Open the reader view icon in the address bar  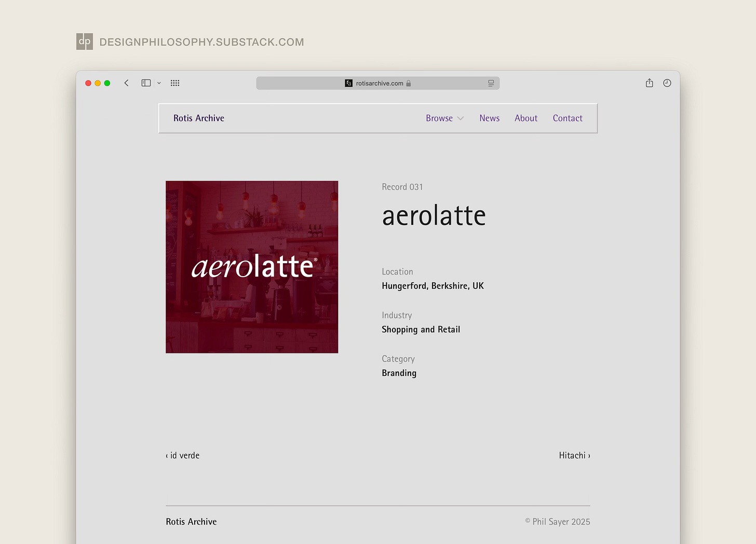click(x=491, y=83)
